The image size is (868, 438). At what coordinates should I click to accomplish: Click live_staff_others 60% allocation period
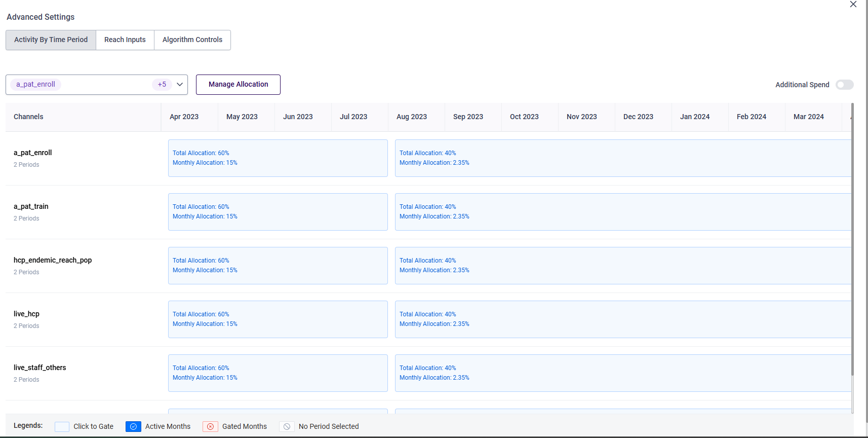pyautogui.click(x=278, y=373)
